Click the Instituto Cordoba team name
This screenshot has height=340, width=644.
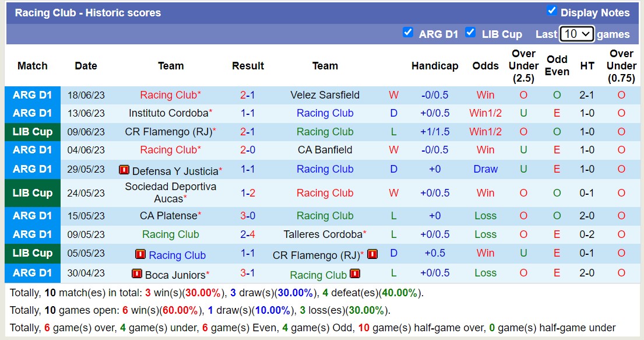[x=168, y=113]
